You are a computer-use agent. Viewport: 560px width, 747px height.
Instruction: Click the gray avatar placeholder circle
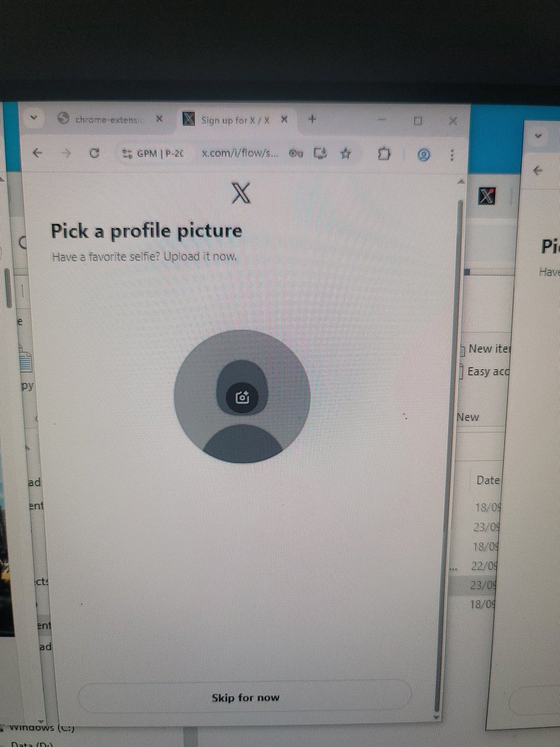[242, 397]
